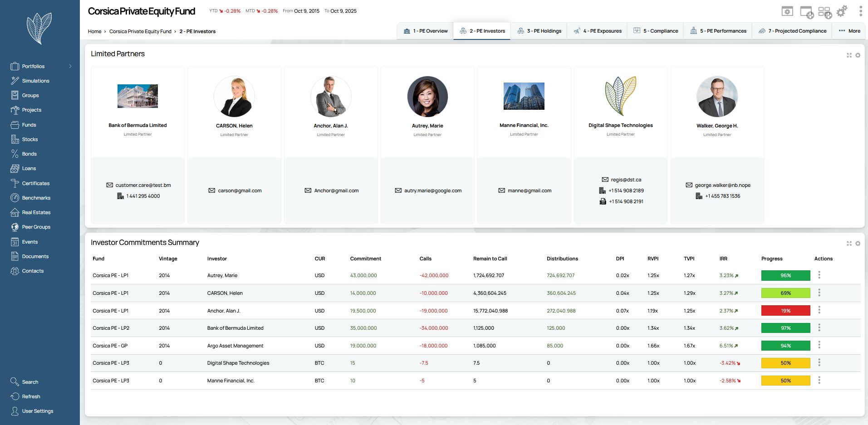Click Helen Carson's profile photo
The image size is (868, 425).
tap(234, 97)
